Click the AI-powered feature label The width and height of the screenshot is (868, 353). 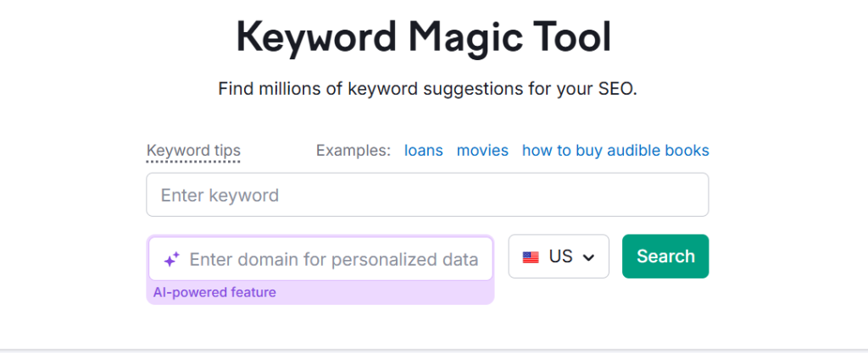214,293
